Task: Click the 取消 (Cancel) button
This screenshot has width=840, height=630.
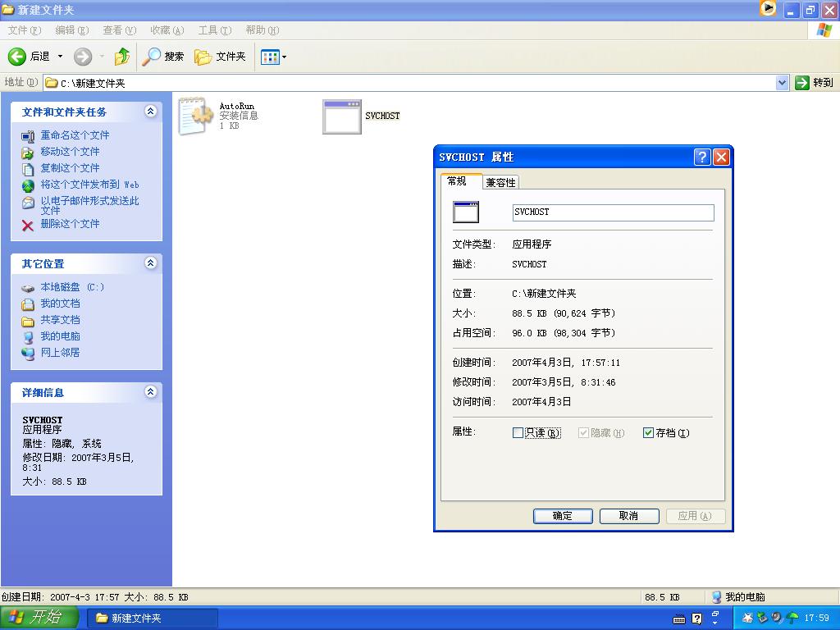Action: [x=629, y=516]
